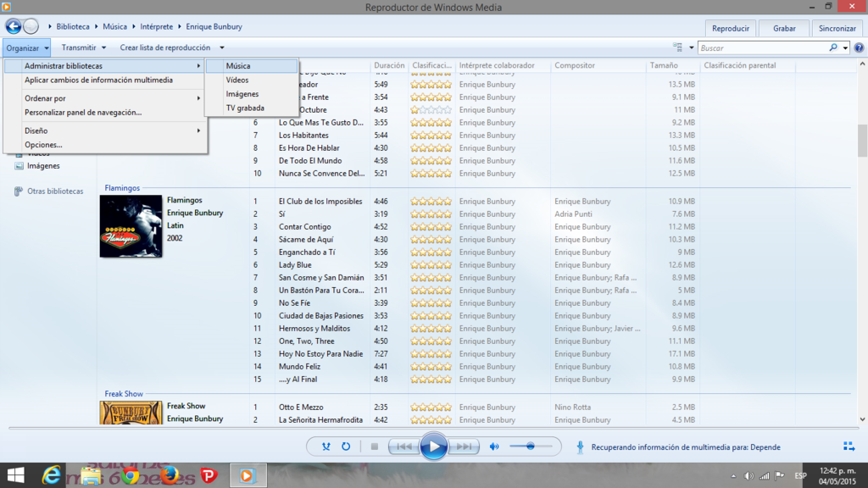Click the Buscar search field
The width and height of the screenshot is (868, 488).
tap(761, 48)
